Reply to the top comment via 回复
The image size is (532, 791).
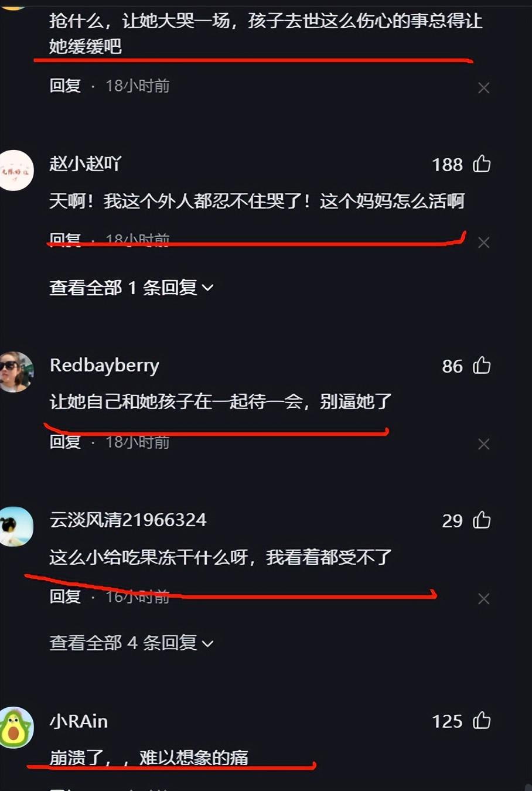(x=65, y=86)
